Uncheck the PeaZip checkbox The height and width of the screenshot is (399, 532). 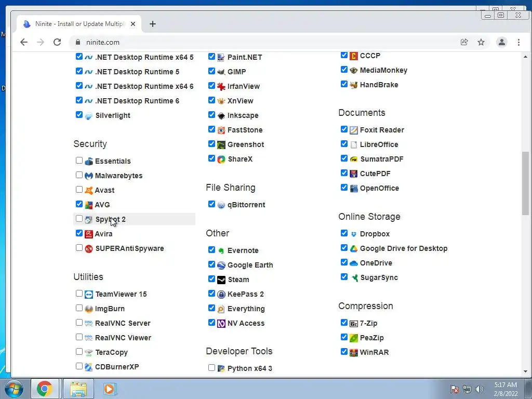tap(344, 337)
